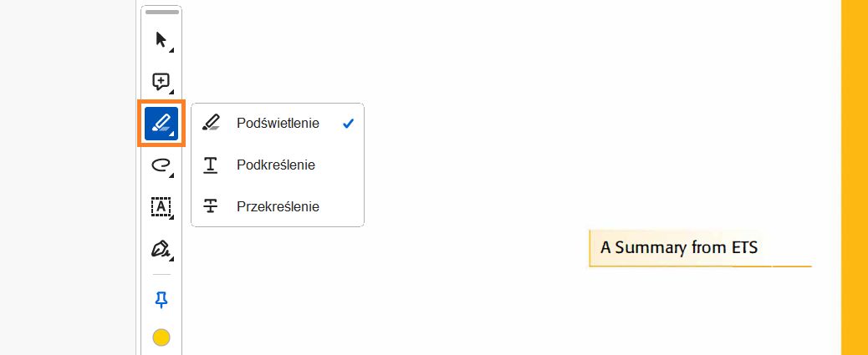Select the arrow selection tool

pos(161,39)
